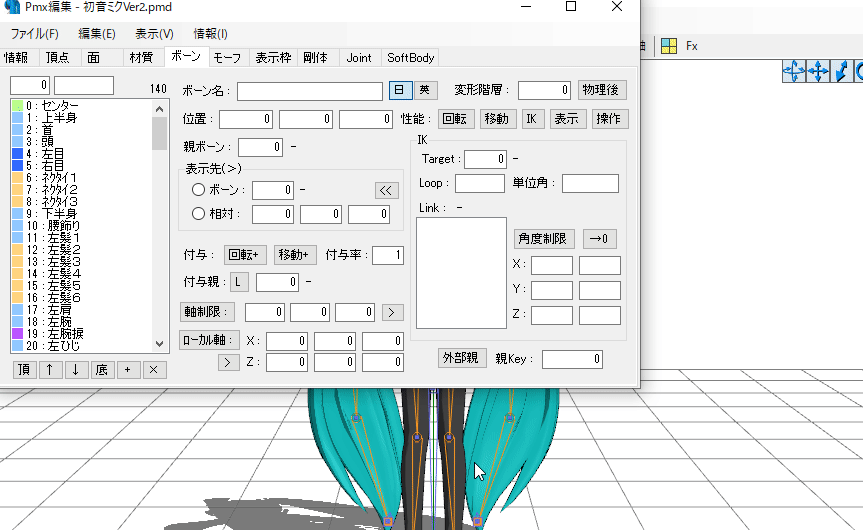Click the four-color grid icon beside Fx

click(669, 46)
